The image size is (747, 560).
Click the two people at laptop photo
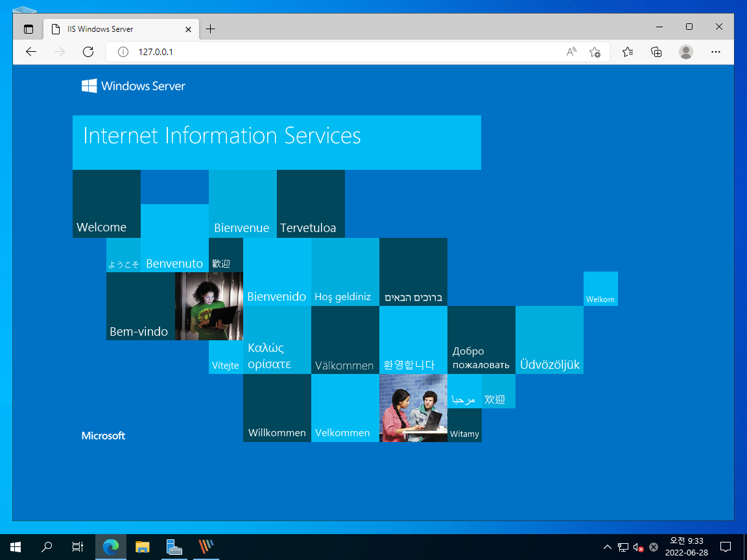[414, 408]
